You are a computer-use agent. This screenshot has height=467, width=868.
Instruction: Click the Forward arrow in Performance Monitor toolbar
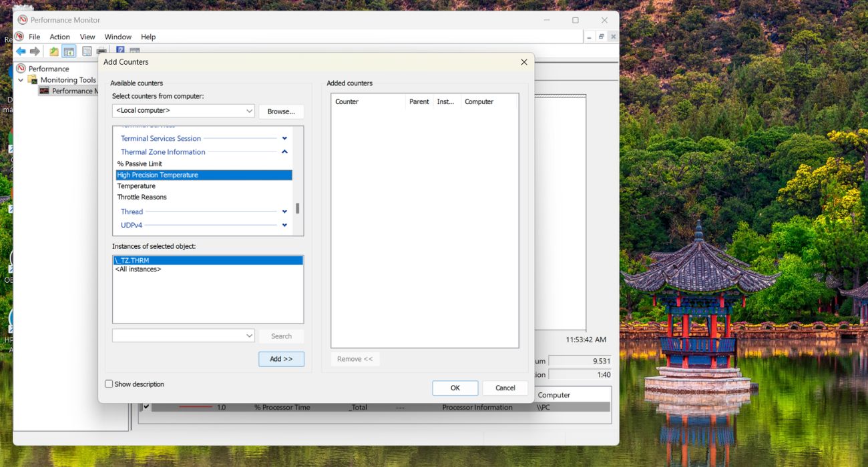(35, 51)
